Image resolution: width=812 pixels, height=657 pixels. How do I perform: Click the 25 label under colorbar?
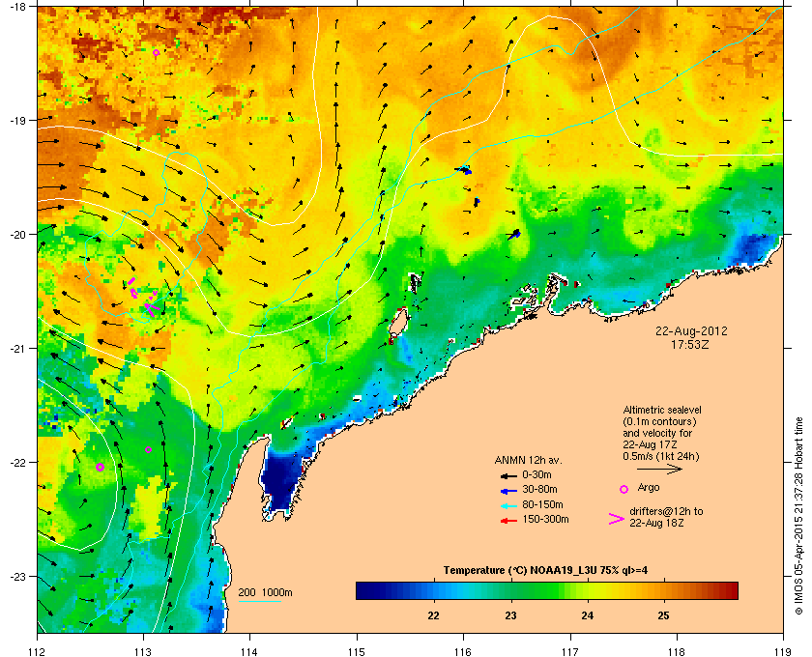(x=663, y=615)
